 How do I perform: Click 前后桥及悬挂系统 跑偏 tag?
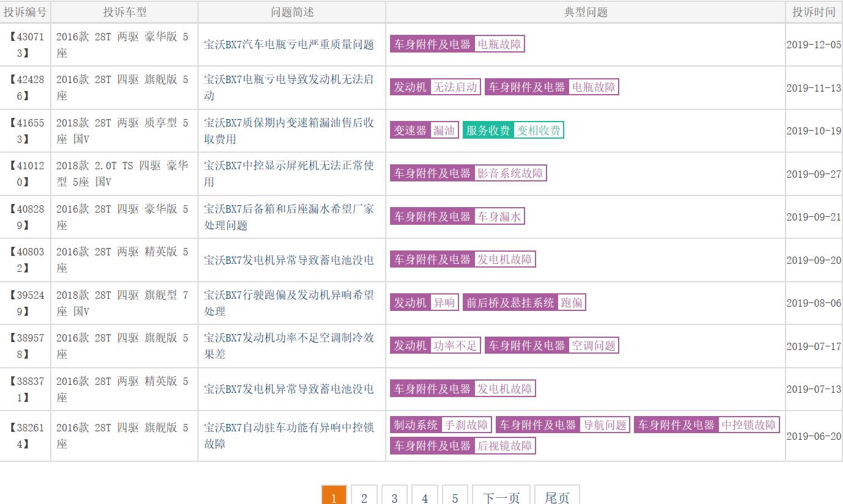coord(524,302)
